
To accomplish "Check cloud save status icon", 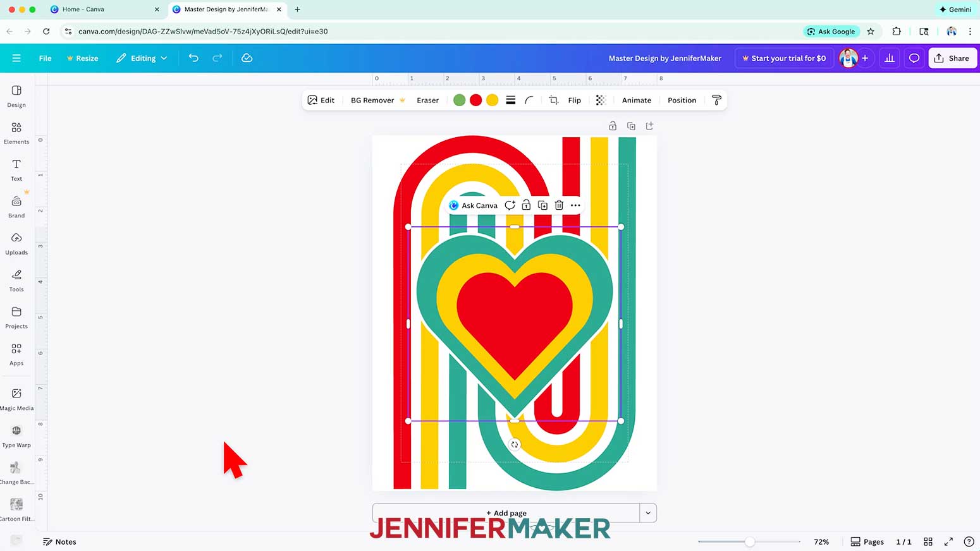I will coord(247,58).
